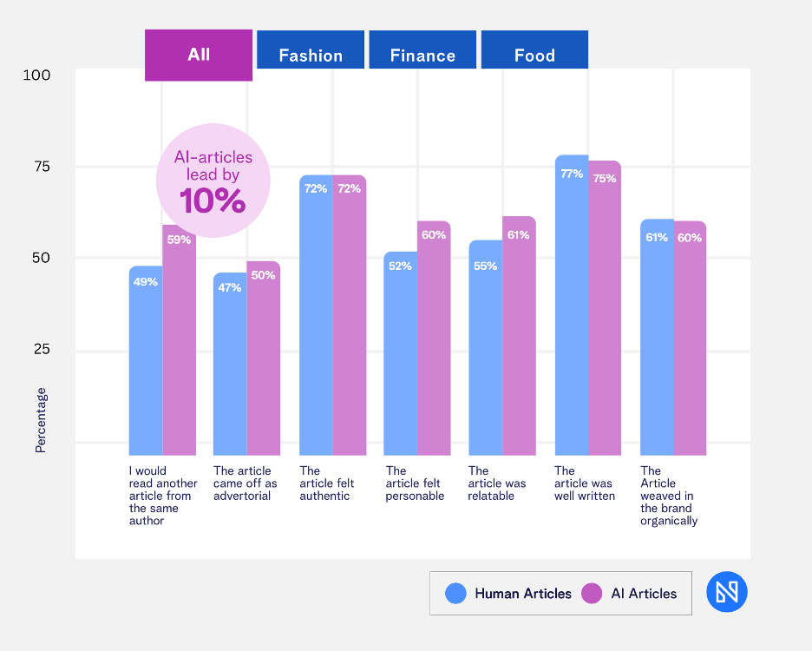Click the Nativo logo icon
The width and height of the screenshot is (812, 651).
pyautogui.click(x=726, y=593)
